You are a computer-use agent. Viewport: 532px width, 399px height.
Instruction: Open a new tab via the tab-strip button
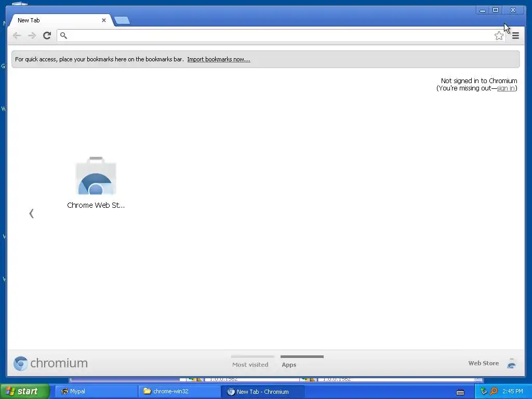122,20
